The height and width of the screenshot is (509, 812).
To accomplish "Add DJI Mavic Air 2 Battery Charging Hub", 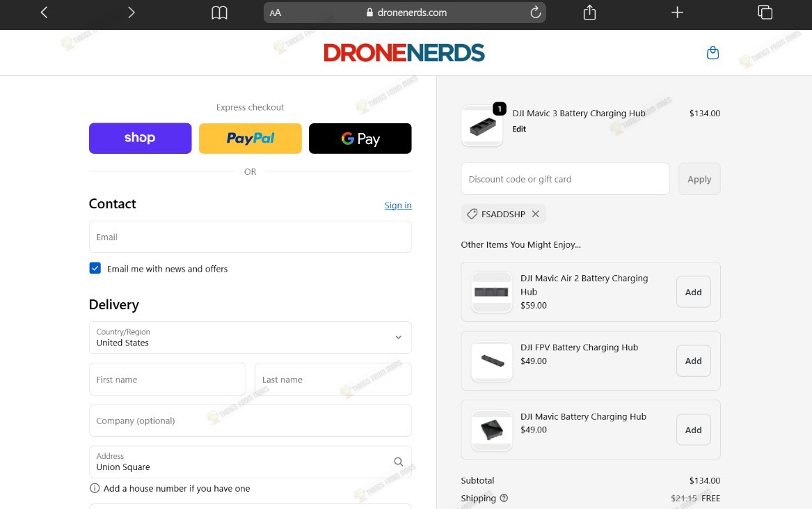I will click(x=694, y=292).
